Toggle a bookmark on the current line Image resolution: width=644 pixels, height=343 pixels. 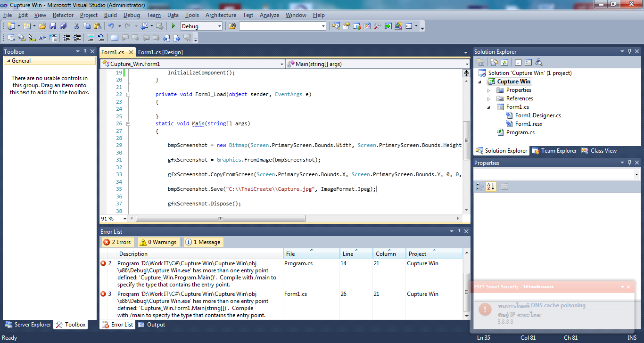115,38
